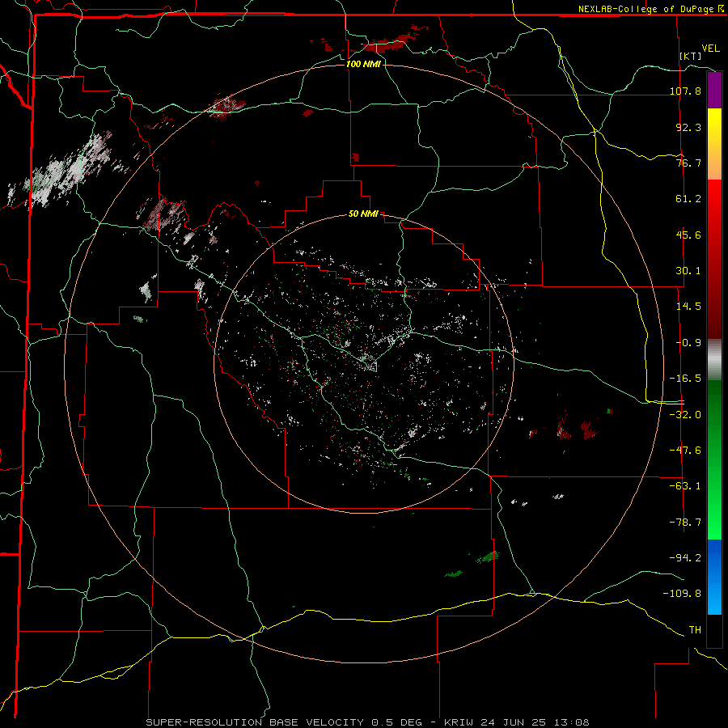
Task: Click the 30.1 velocity scale value
Action: point(688,271)
